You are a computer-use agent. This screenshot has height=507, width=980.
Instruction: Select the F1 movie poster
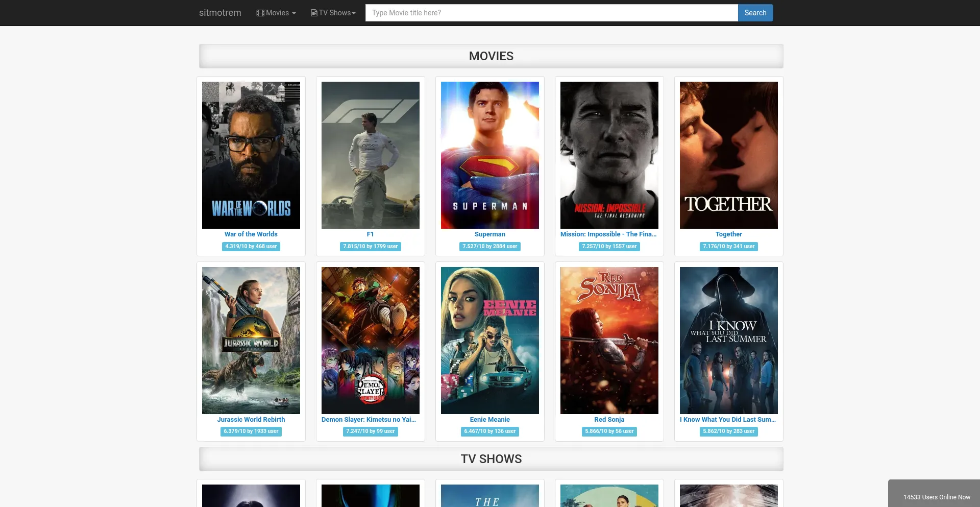point(371,155)
